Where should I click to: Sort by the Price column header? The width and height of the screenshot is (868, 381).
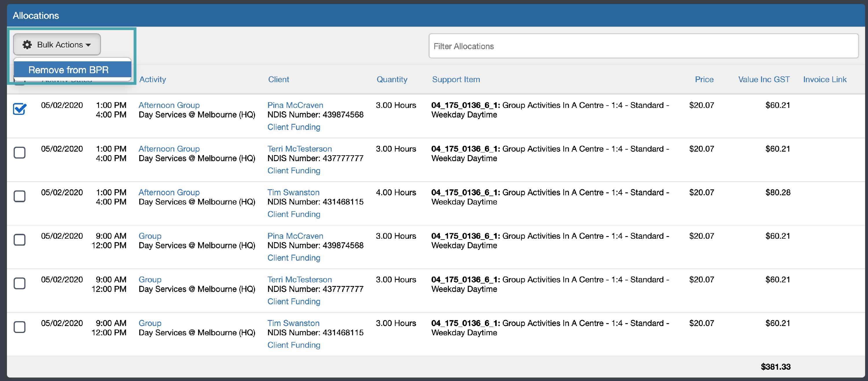point(704,79)
